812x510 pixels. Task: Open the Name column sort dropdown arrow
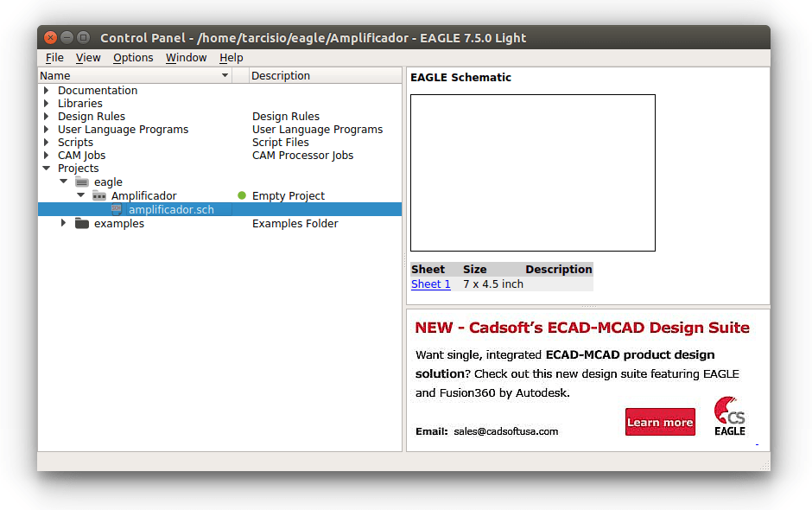coord(225,76)
